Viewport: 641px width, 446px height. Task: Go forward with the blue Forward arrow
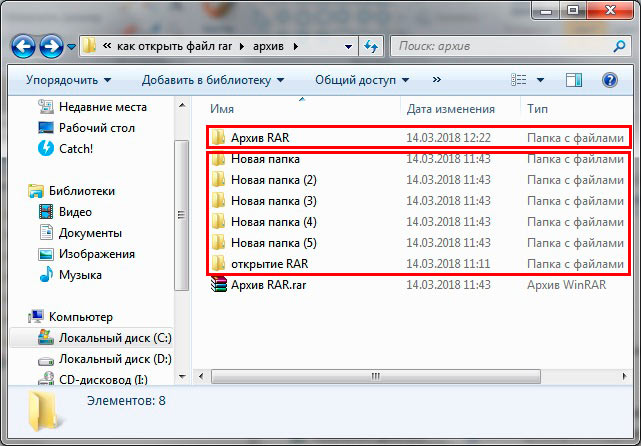[x=51, y=46]
